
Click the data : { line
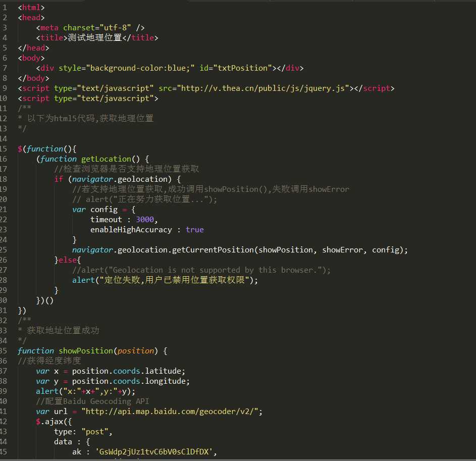[72, 442]
